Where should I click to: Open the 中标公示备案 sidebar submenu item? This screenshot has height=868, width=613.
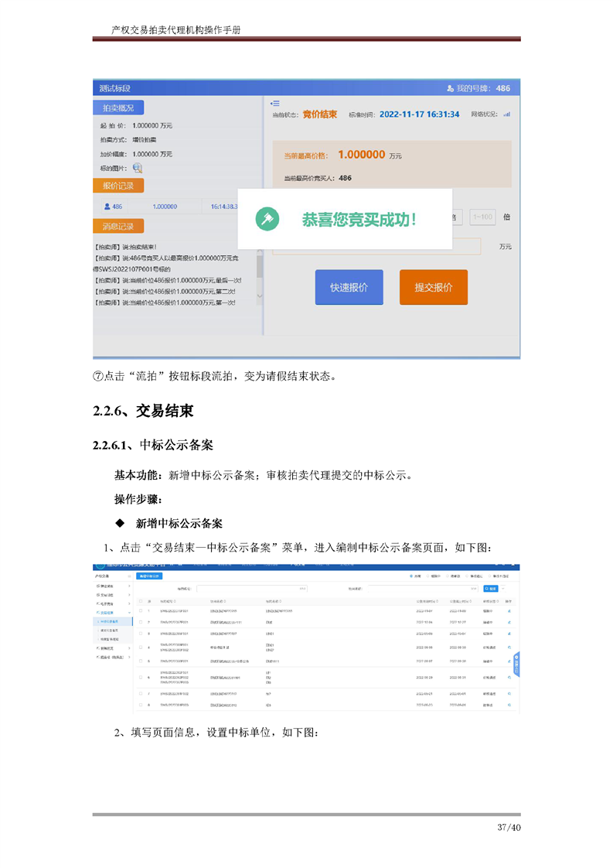[x=112, y=621]
